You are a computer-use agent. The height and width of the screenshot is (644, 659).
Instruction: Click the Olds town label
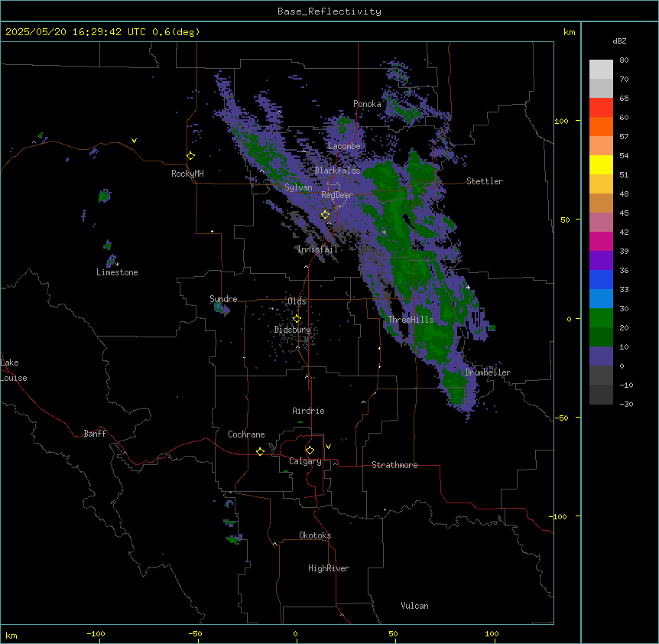click(x=297, y=301)
